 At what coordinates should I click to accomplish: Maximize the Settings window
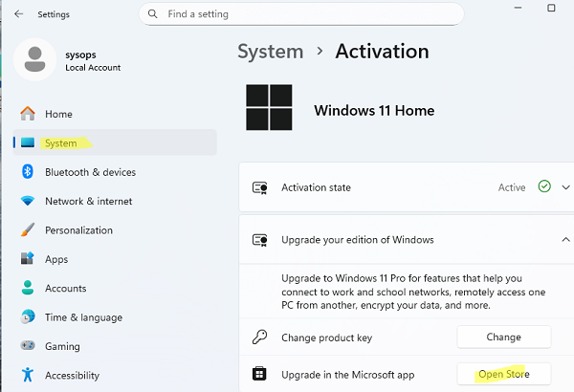coord(551,8)
